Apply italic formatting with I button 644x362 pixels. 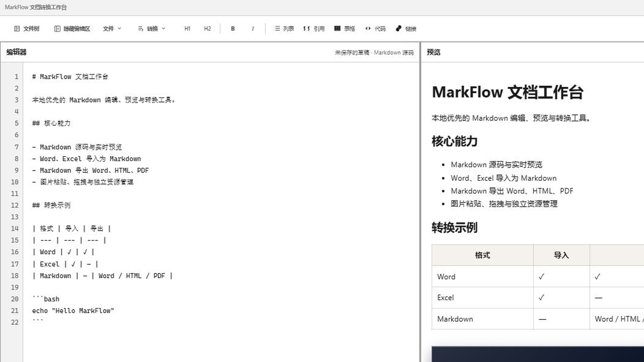pyautogui.click(x=253, y=29)
